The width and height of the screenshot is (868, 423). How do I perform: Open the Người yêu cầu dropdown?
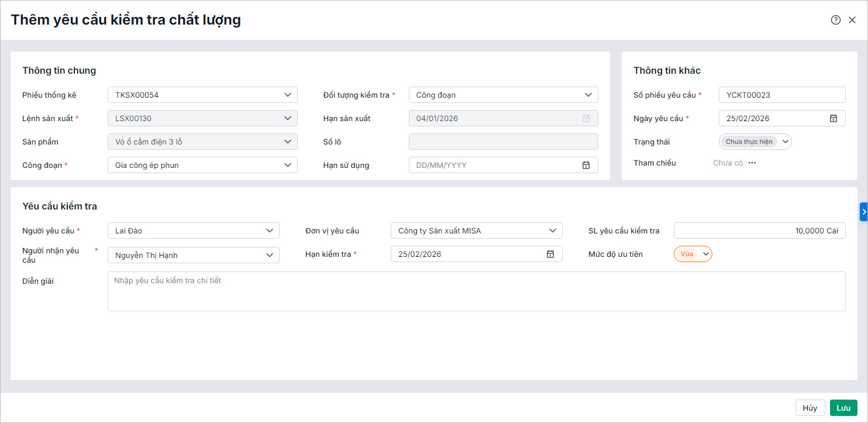point(269,231)
